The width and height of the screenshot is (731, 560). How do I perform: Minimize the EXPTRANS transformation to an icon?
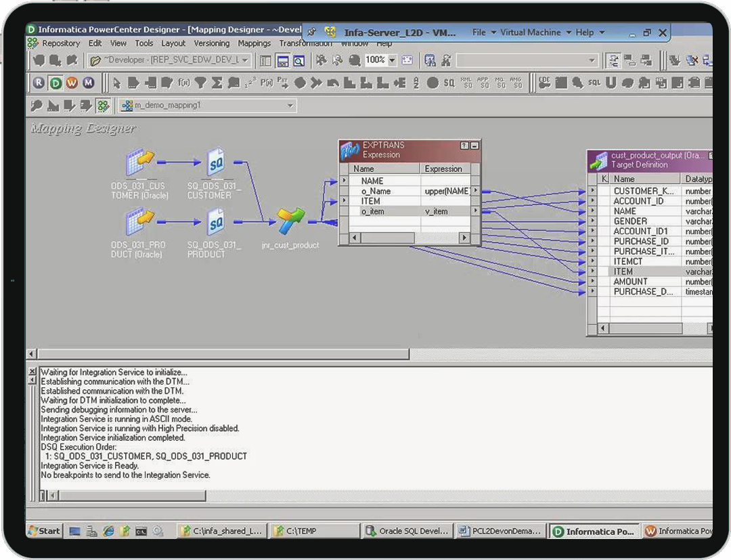[x=474, y=146]
